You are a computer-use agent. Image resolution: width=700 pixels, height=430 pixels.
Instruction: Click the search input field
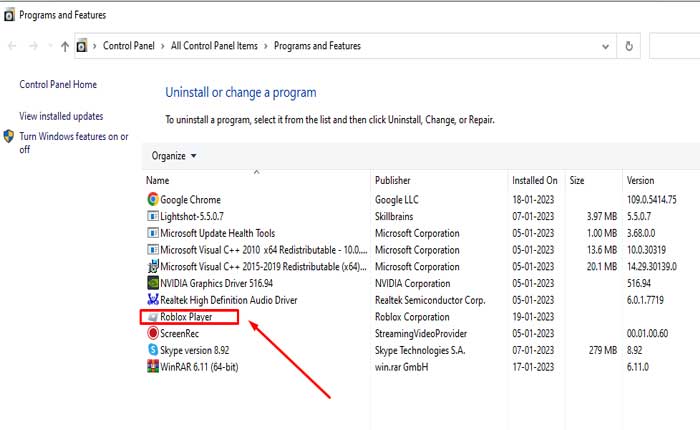675,46
